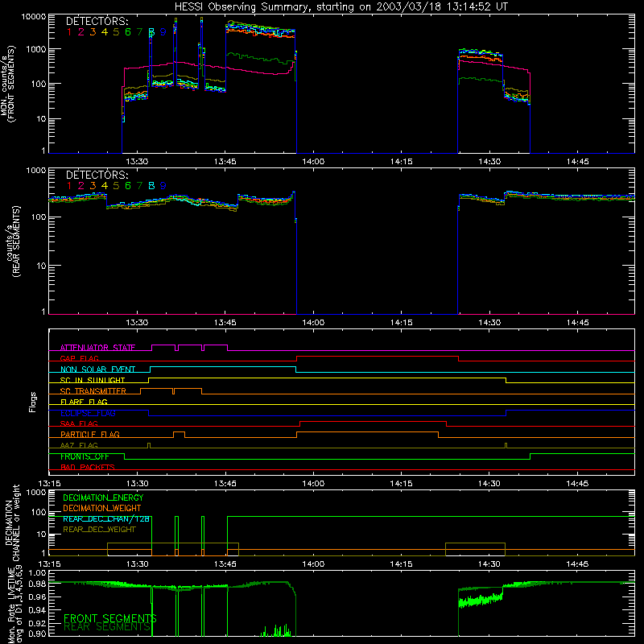Select the ATTENUATOR_STATE flag label
This screenshot has height=644, width=644.
coord(97,348)
